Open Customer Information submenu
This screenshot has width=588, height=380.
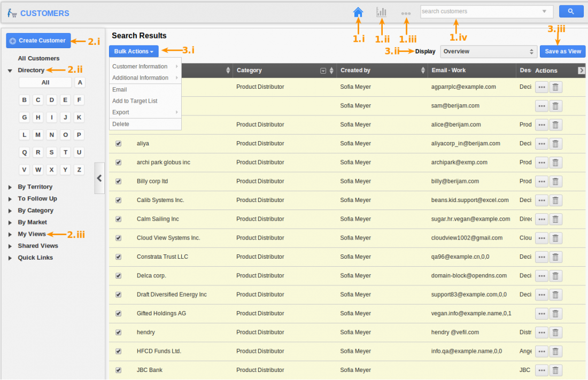click(x=145, y=66)
